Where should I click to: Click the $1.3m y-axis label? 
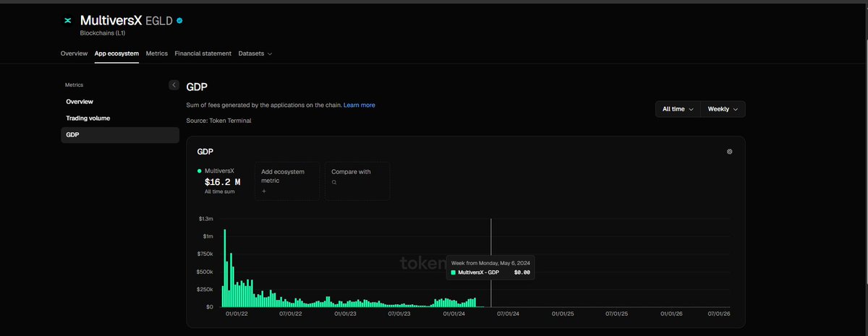click(x=205, y=218)
